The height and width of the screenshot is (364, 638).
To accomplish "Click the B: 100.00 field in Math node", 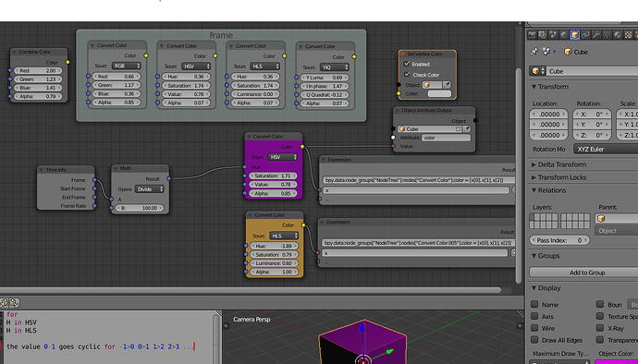I will click(140, 208).
